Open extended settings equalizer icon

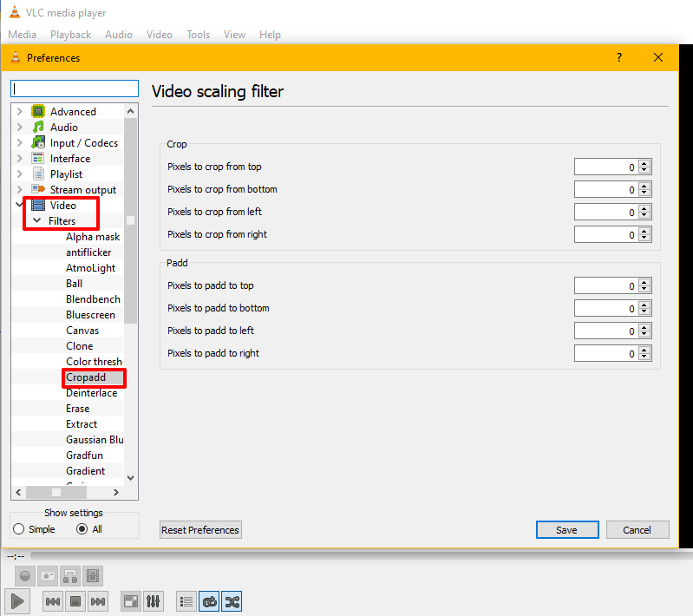point(154,601)
